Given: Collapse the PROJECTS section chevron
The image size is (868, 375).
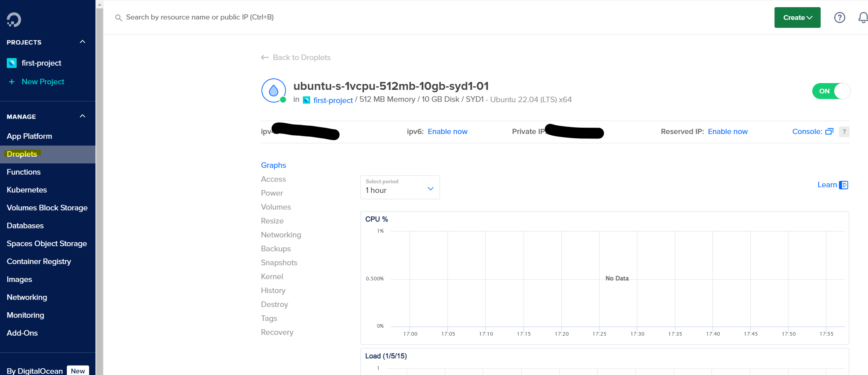Looking at the screenshot, I should tap(83, 42).
